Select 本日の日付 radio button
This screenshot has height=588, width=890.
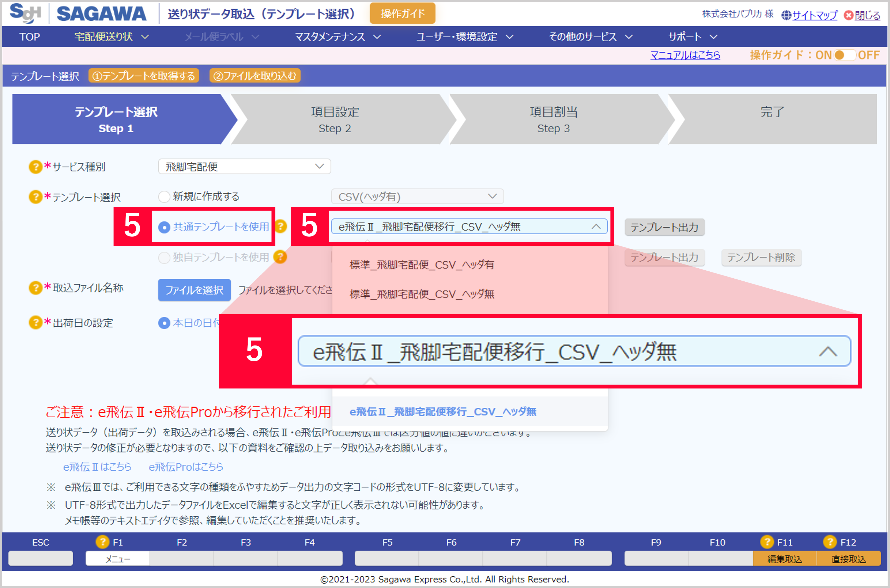click(x=164, y=323)
